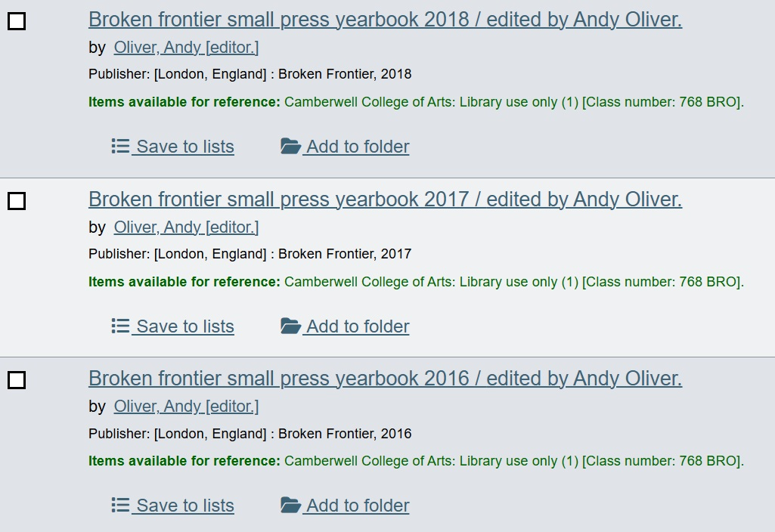Image resolution: width=775 pixels, height=532 pixels.
Task: Select checkbox for 2018 yearbook
Action: point(17,21)
